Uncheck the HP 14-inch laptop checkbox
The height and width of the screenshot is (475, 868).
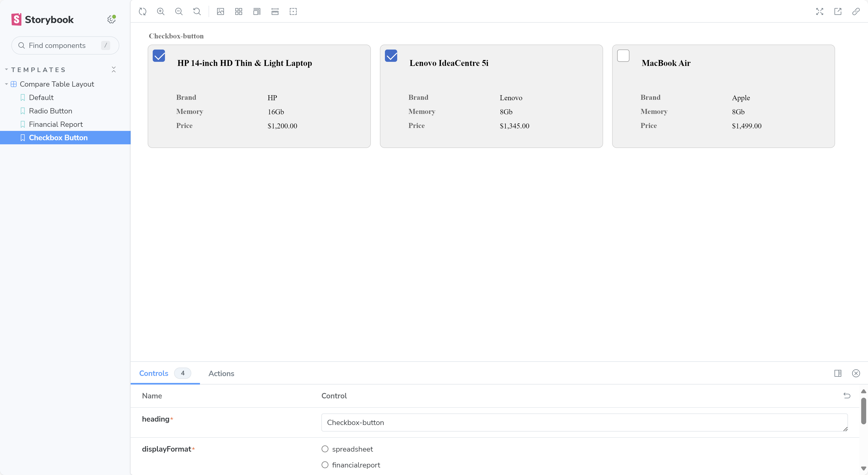(159, 56)
